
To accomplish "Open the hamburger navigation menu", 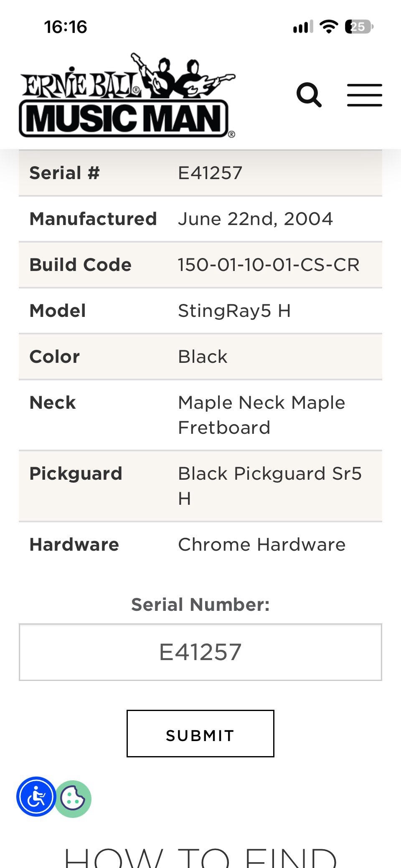I will (365, 95).
